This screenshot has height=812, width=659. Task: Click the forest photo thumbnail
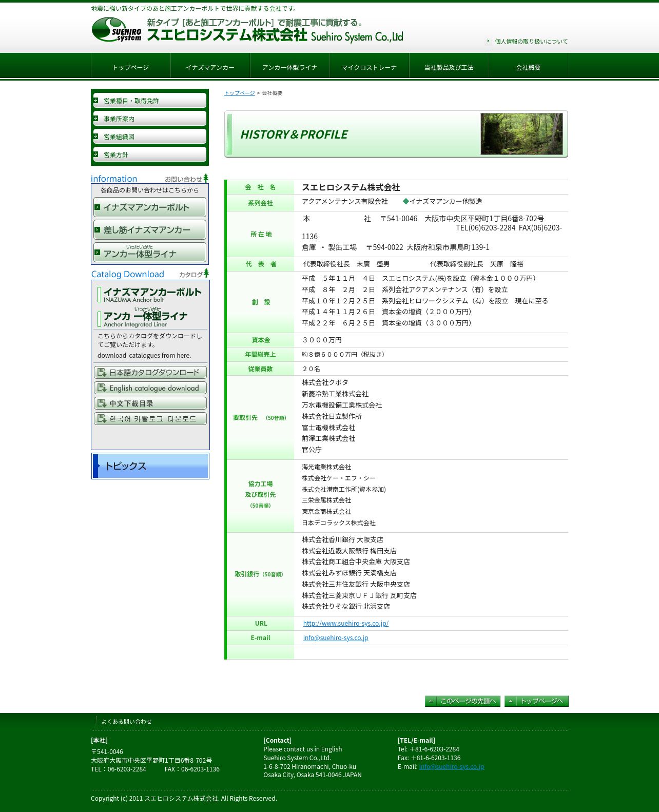coord(521,134)
